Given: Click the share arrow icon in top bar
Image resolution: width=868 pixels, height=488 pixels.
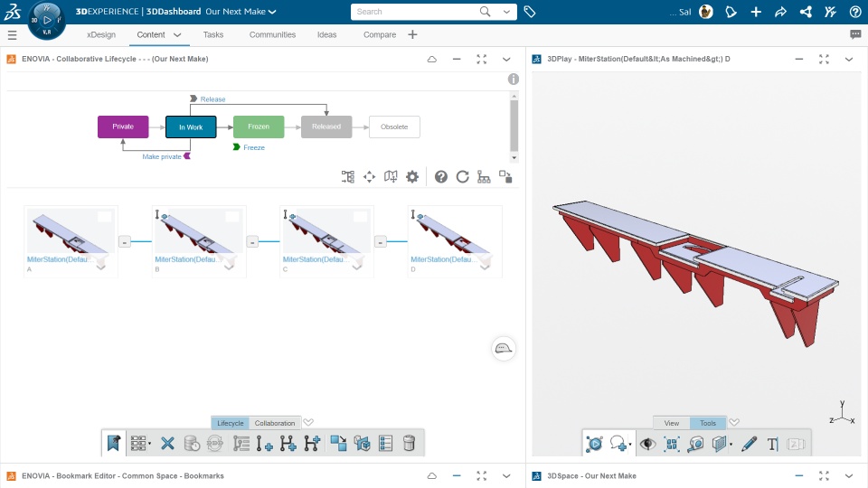Looking at the screenshot, I should click(780, 12).
